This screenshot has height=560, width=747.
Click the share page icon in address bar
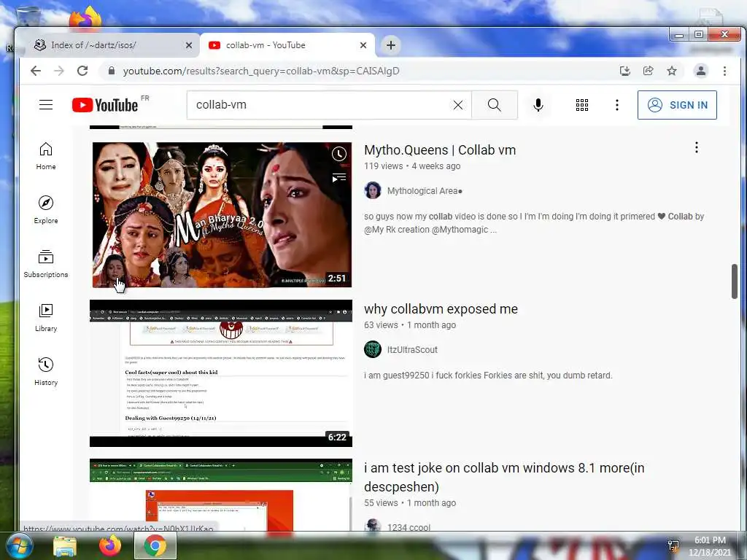[648, 71]
